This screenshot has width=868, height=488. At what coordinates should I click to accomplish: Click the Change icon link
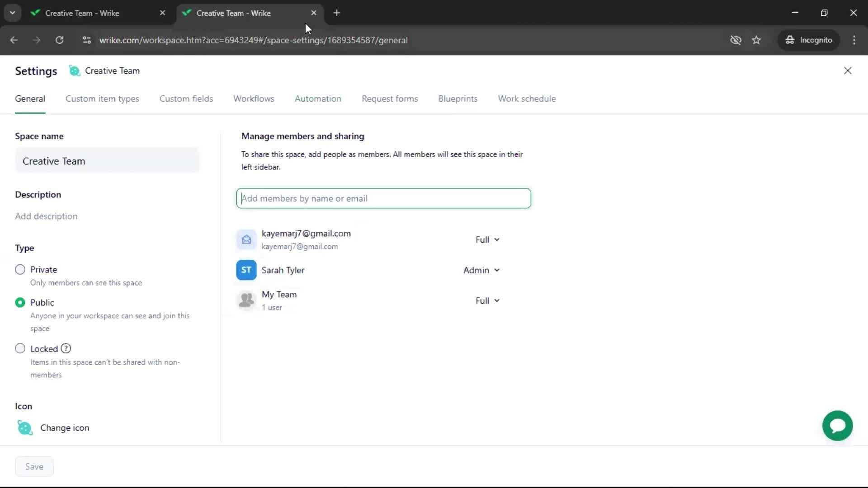coord(65,428)
